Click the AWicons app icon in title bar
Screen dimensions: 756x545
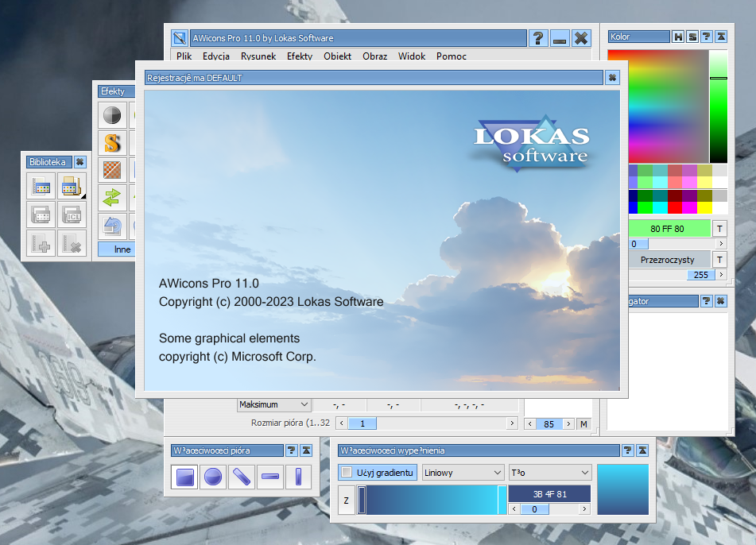pyautogui.click(x=180, y=38)
